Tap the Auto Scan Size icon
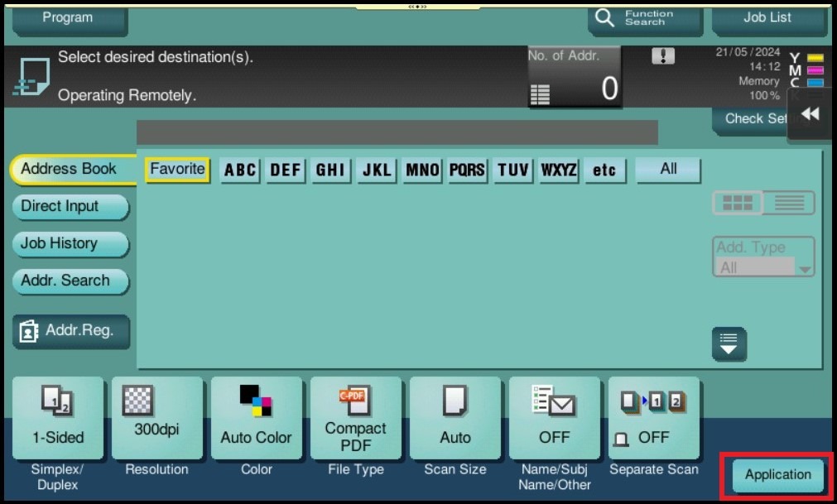837x504 pixels. click(x=455, y=418)
